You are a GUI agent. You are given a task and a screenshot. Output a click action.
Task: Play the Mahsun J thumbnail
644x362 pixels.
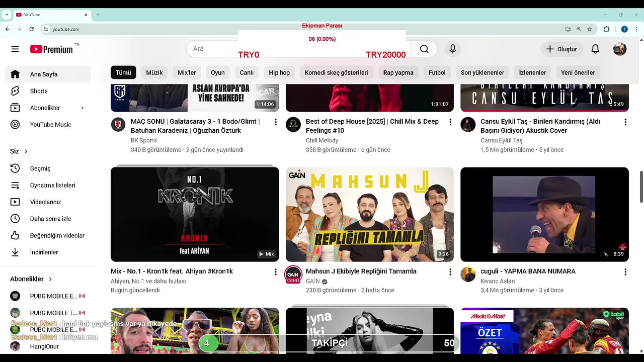coord(370,214)
